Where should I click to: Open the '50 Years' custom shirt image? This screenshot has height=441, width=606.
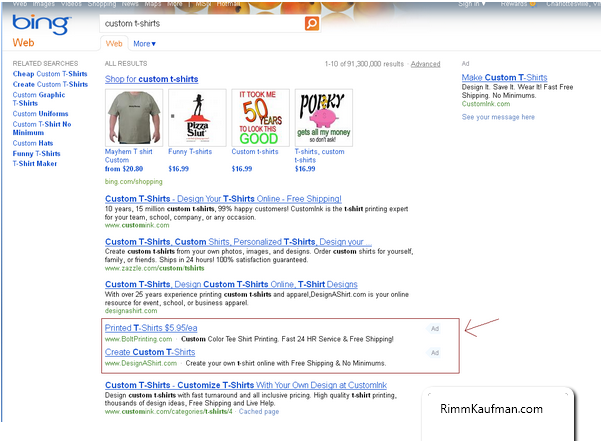(260, 118)
